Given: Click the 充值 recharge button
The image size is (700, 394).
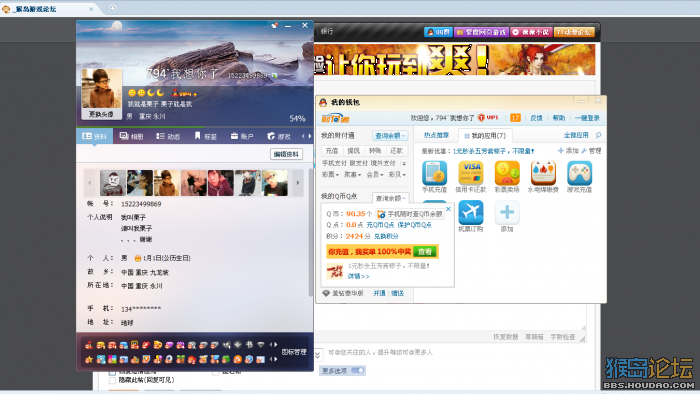Looking at the screenshot, I should [x=332, y=151].
